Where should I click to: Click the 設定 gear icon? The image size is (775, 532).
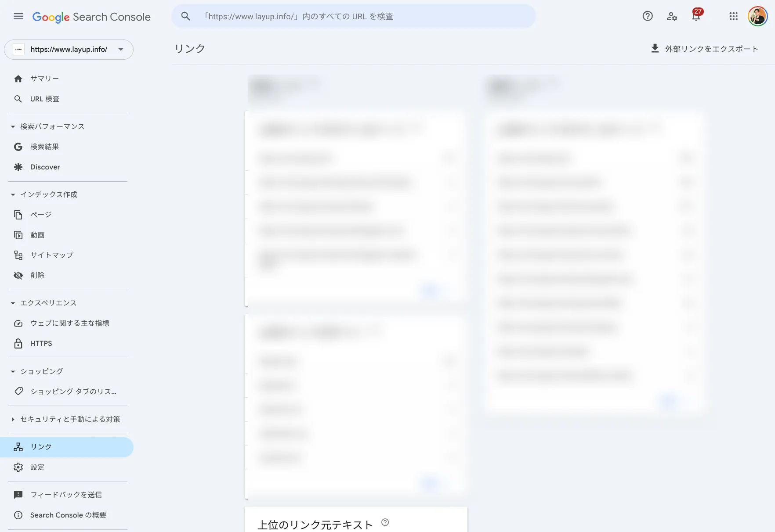[x=18, y=467]
